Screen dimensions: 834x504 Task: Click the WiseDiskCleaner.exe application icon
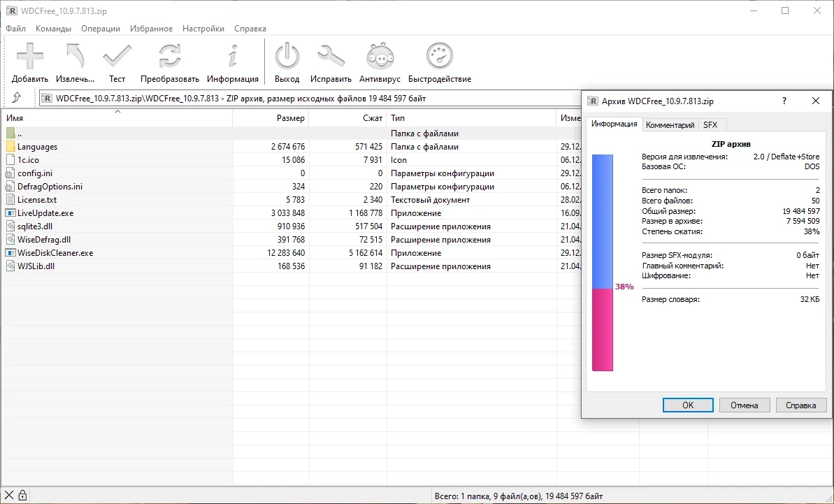(10, 253)
